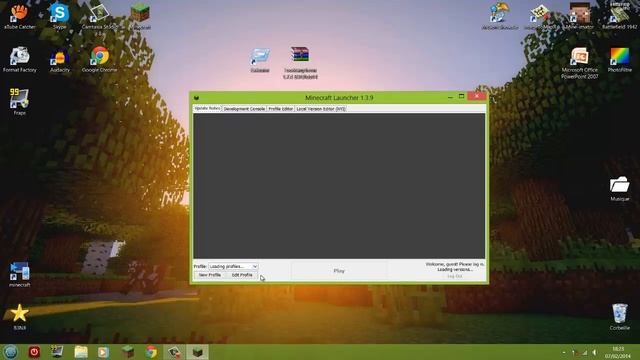Switch to the Update Notes tab

(x=207, y=108)
